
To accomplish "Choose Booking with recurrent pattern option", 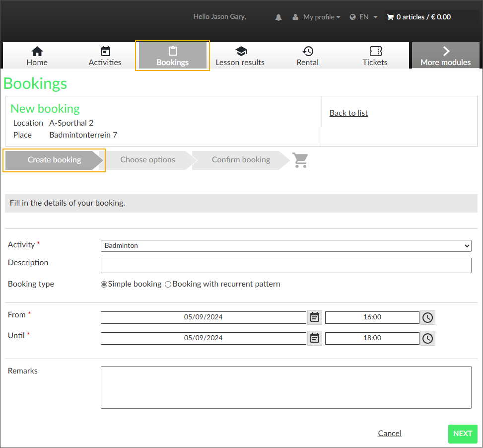I will point(168,285).
